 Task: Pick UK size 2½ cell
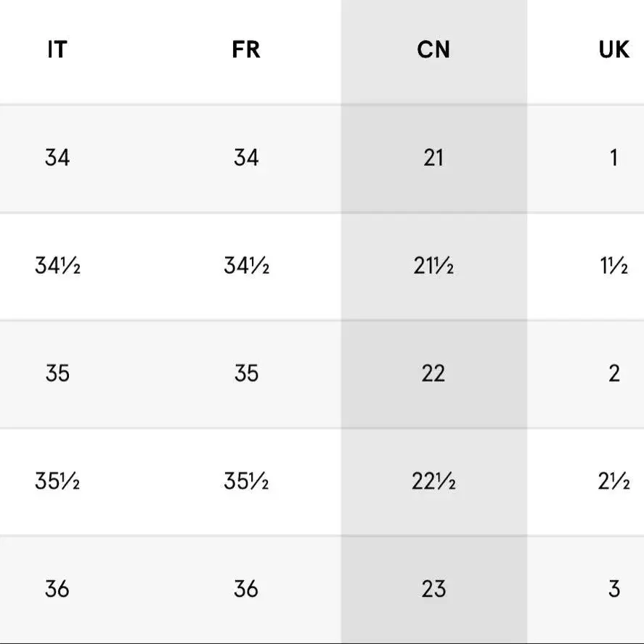pyautogui.click(x=614, y=481)
